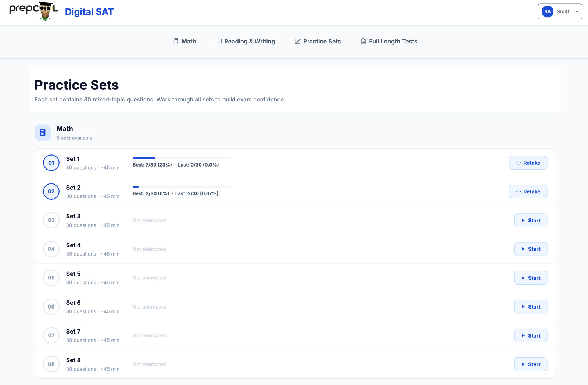Click '30 questions · ~45 min' under Set 7
Image resolution: width=588 pixels, height=385 pixels.
93,341
